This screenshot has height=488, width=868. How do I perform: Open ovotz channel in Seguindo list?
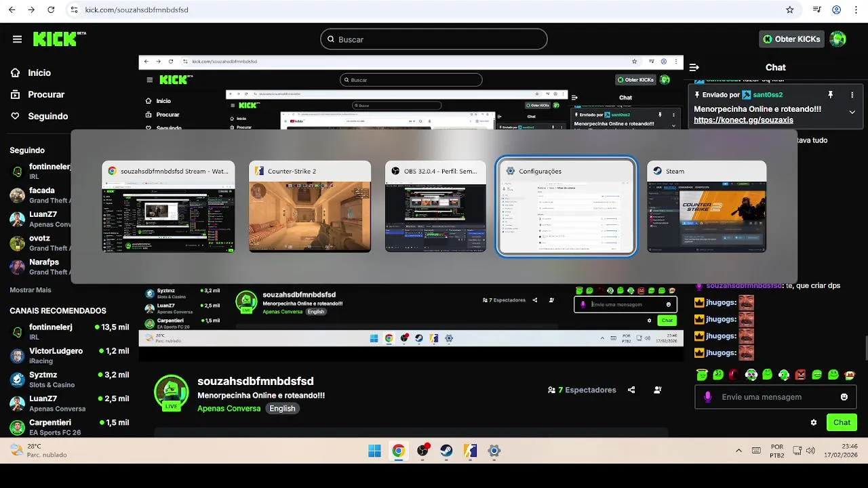point(41,243)
